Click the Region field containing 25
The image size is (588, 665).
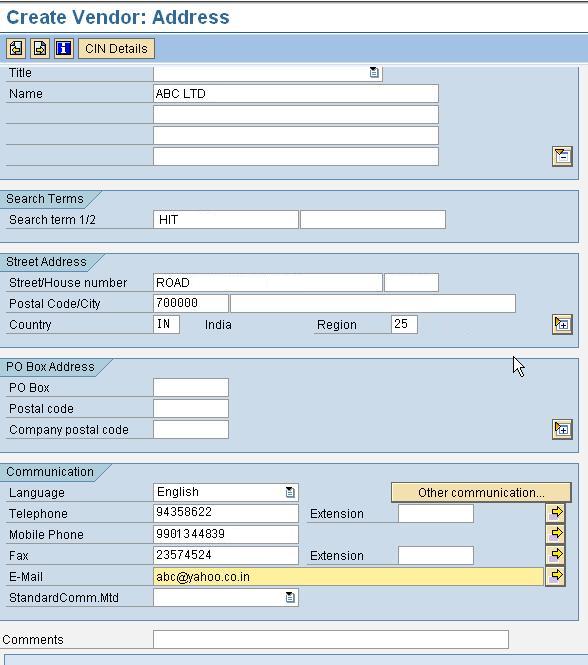tap(404, 324)
